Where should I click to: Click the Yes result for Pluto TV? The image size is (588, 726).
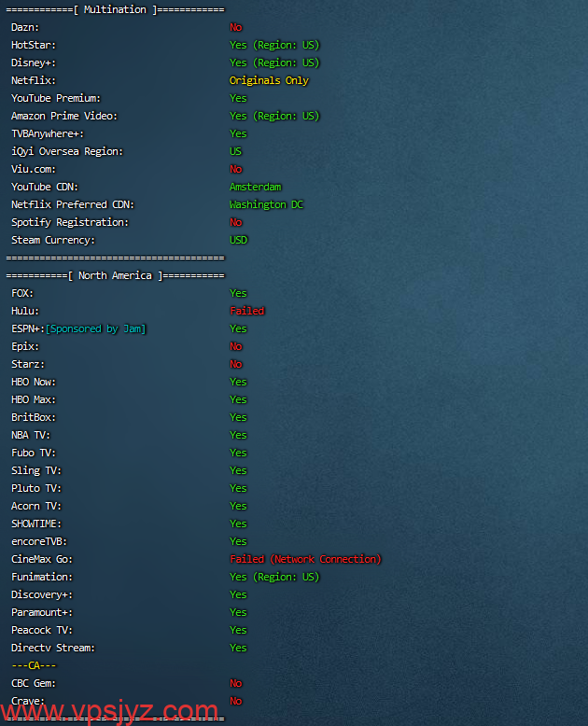pyautogui.click(x=238, y=488)
